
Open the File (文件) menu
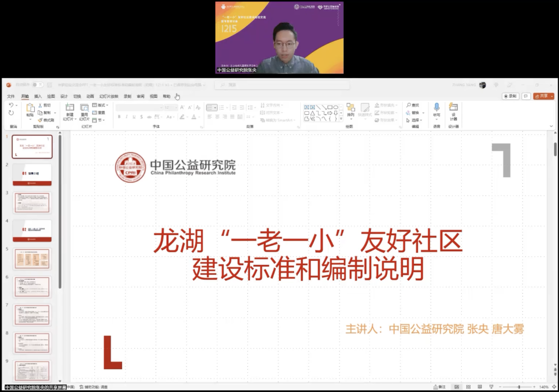click(11, 96)
